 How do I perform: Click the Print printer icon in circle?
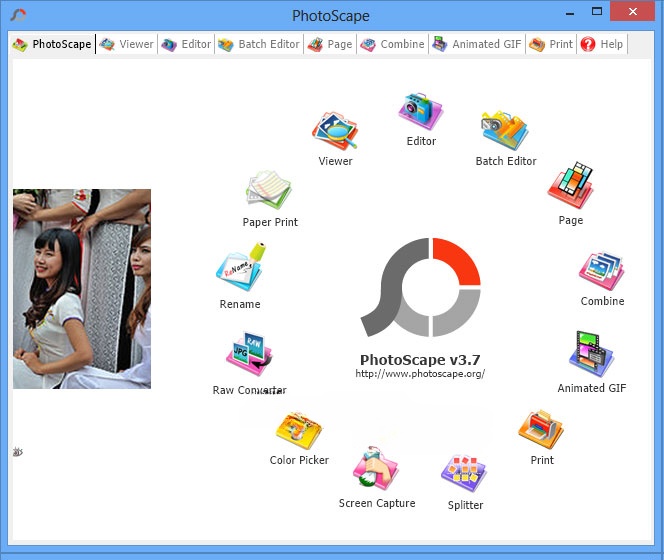pyautogui.click(x=541, y=430)
